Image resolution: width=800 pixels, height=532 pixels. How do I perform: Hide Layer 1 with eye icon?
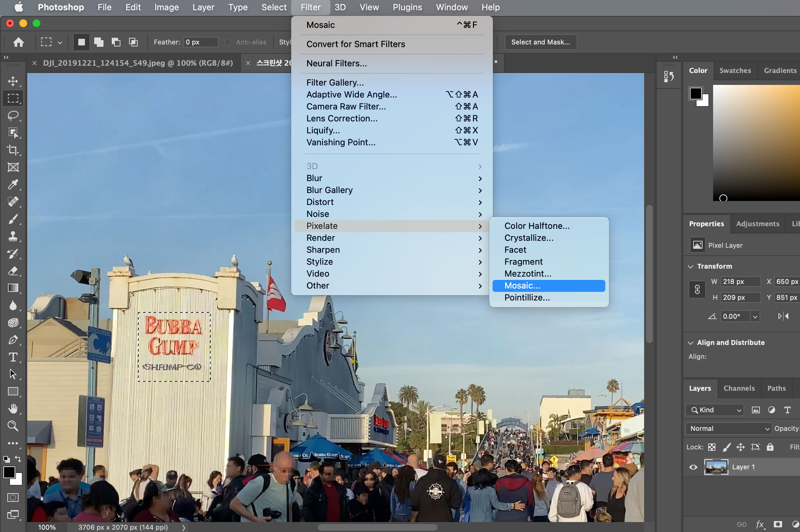click(x=693, y=467)
